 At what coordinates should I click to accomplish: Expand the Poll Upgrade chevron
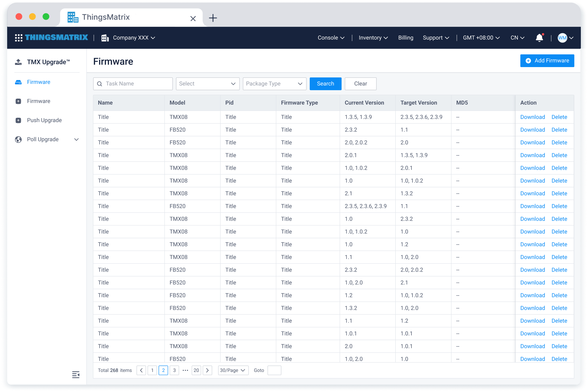(x=76, y=139)
